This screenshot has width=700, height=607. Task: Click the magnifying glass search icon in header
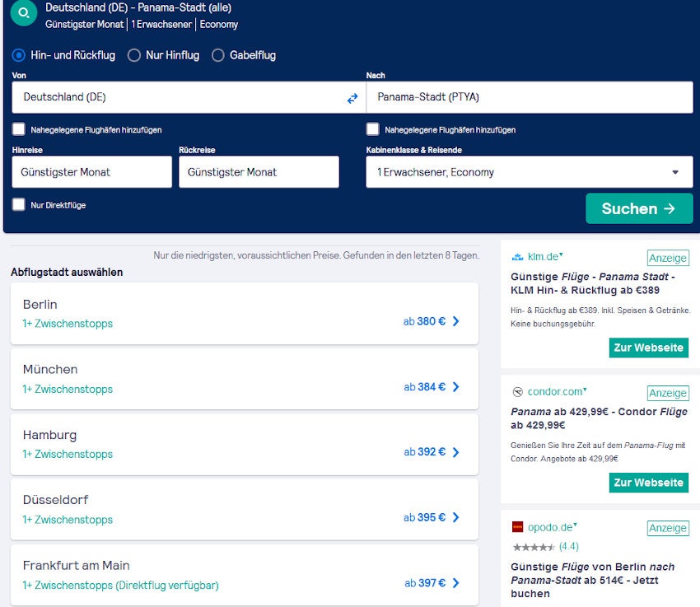[x=23, y=16]
